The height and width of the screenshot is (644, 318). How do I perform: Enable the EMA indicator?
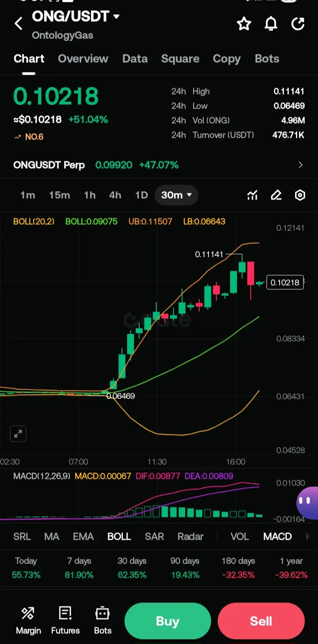coord(83,537)
